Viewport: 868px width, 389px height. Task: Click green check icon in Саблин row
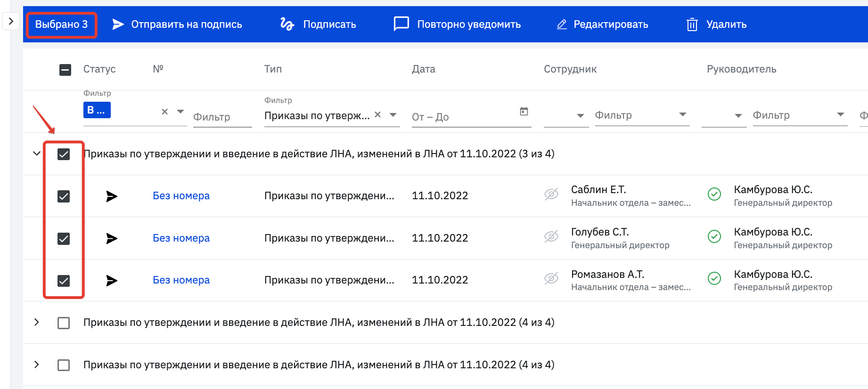[714, 194]
